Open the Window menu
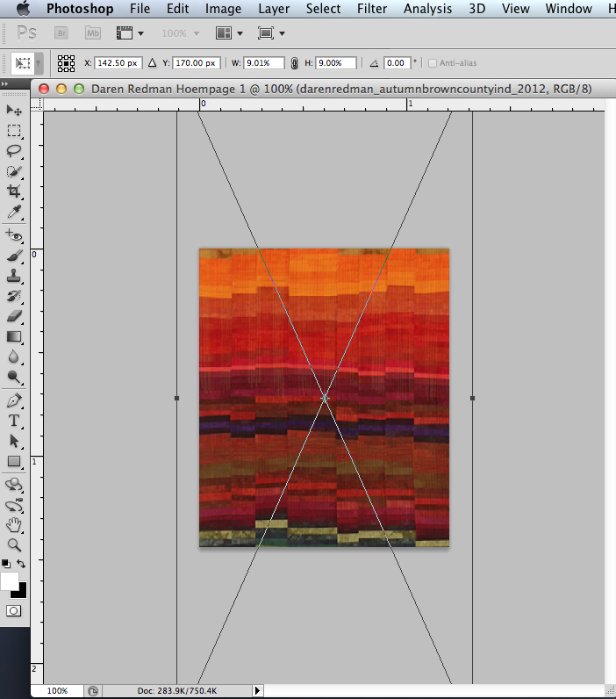 [569, 9]
